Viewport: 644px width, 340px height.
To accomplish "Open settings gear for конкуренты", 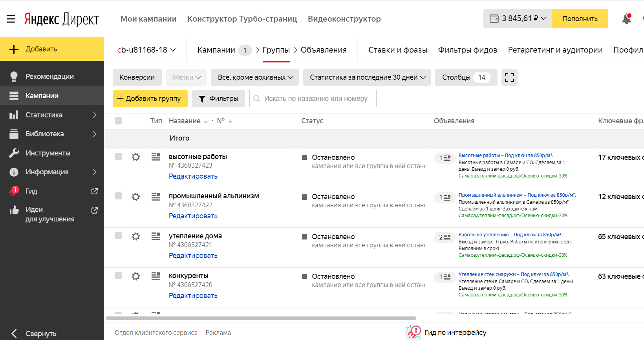I will 136,276.
